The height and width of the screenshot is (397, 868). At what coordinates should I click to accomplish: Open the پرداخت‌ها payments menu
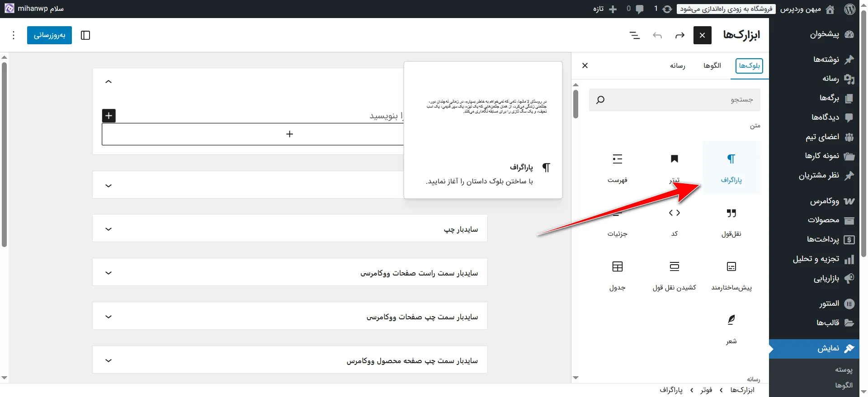[814, 239]
